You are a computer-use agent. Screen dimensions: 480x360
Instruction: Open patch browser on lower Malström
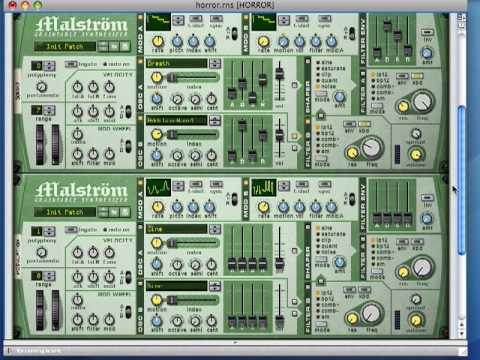pyautogui.click(x=114, y=212)
